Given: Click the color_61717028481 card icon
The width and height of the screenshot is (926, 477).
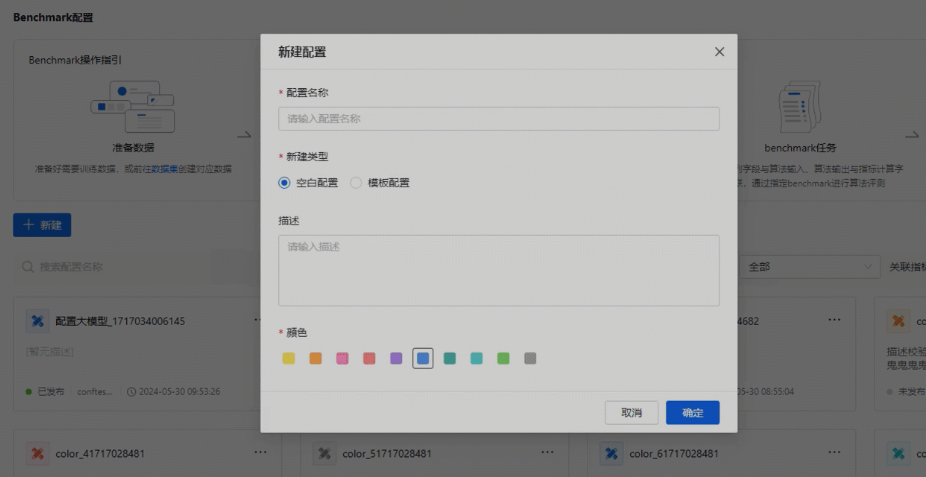Looking at the screenshot, I should (x=611, y=453).
